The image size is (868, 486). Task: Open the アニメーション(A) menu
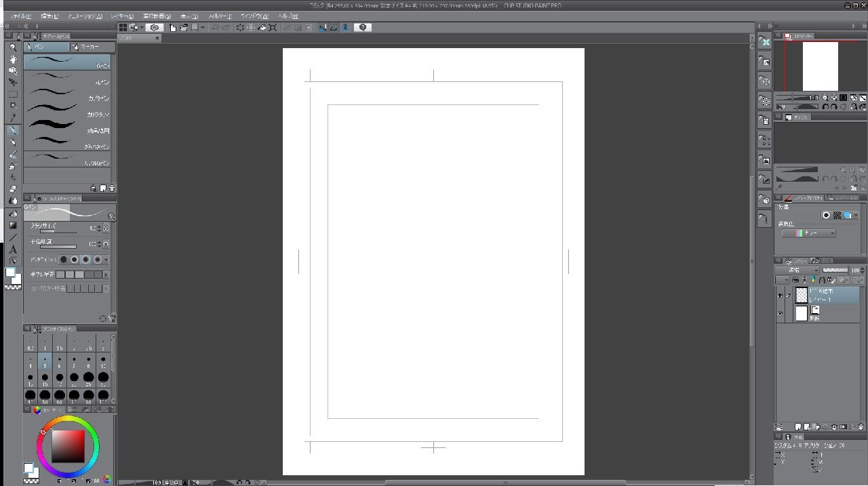85,16
